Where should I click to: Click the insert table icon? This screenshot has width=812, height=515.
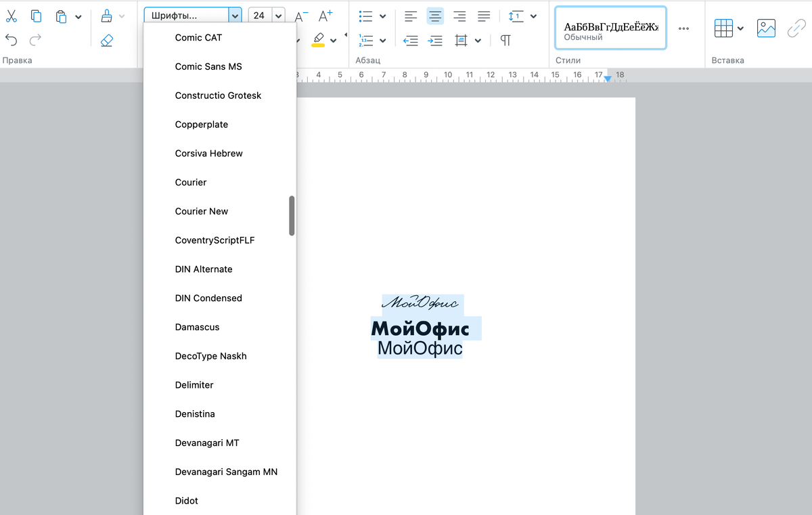pyautogui.click(x=723, y=28)
